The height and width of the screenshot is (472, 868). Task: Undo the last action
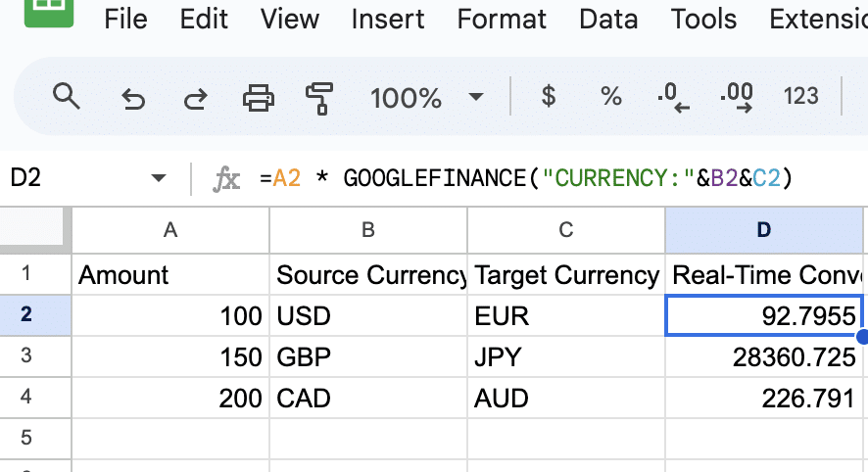(133, 100)
